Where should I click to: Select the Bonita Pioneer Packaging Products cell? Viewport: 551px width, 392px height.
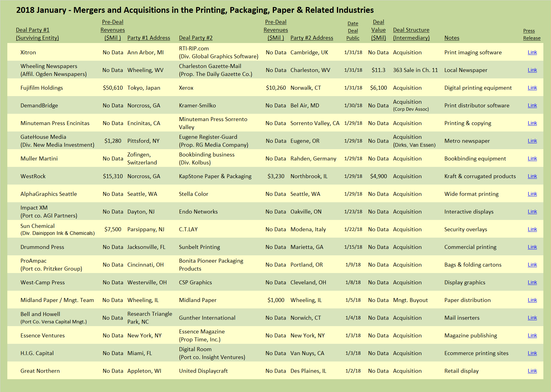211,265
